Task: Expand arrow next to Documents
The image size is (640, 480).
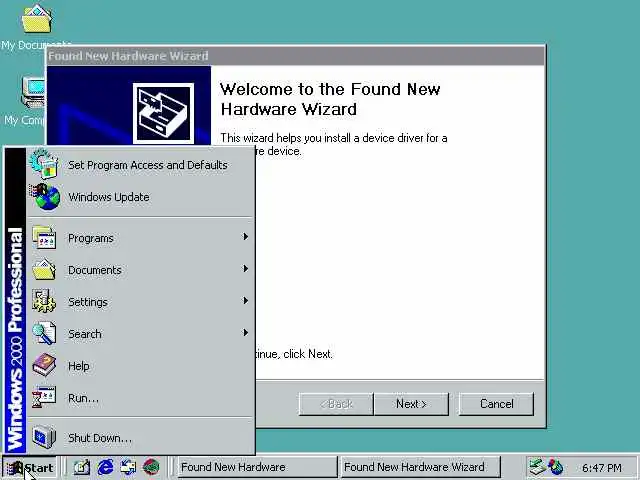Action: (x=245, y=269)
